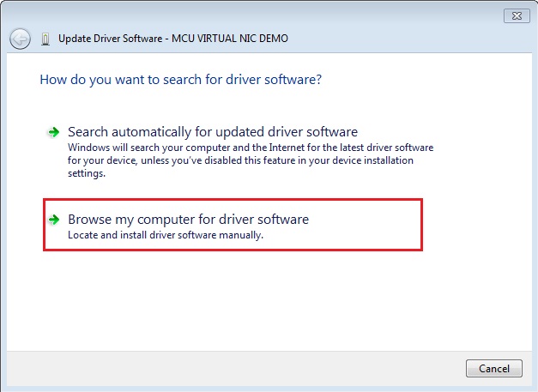Click 'Locate and install driver software manually' description
Image resolution: width=538 pixels, height=392 pixels.
pos(165,235)
